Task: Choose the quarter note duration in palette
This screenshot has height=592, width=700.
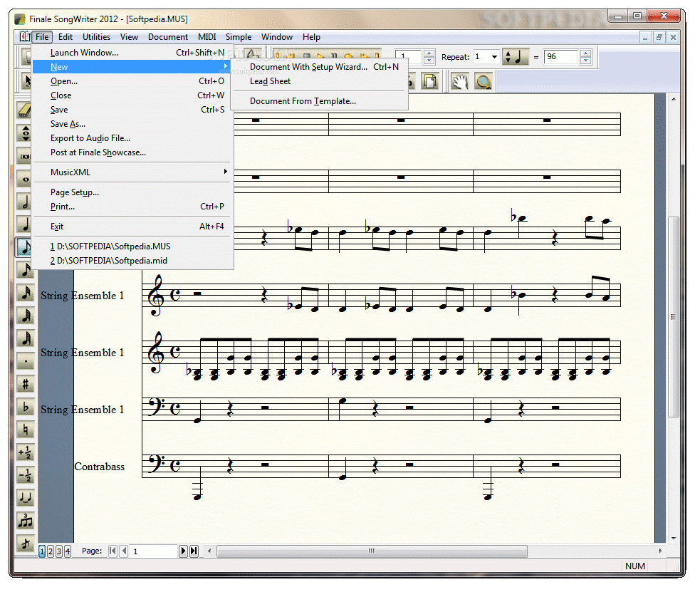Action: [25, 224]
